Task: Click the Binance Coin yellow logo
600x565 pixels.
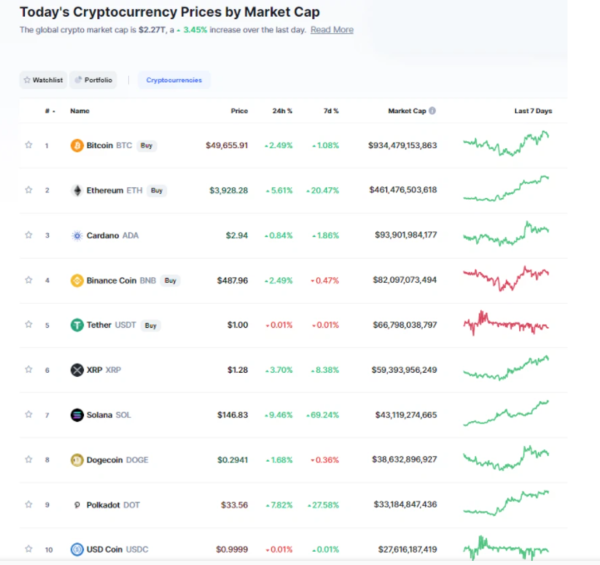Action: (x=77, y=280)
